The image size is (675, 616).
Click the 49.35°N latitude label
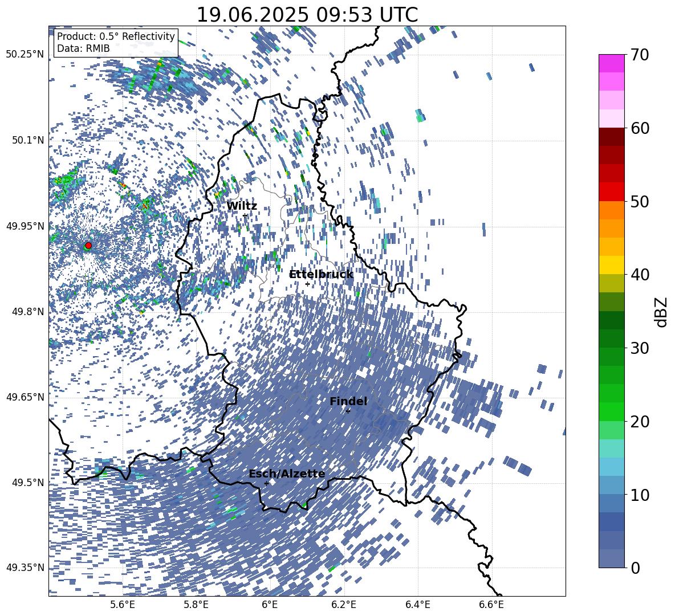[26, 568]
